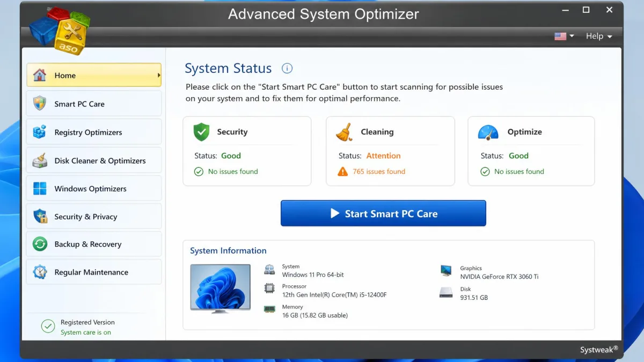
Task: Open Disk Cleaner & Optimizers section
Action: [94, 160]
